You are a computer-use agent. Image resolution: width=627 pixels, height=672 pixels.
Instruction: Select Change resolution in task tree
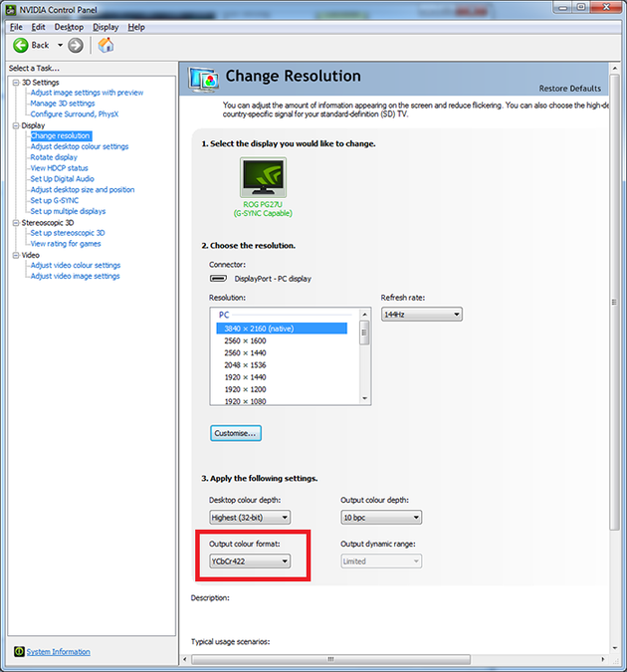click(61, 135)
